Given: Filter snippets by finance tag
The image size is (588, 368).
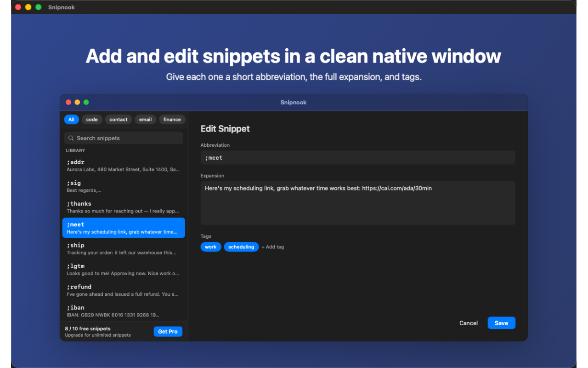Looking at the screenshot, I should point(172,120).
